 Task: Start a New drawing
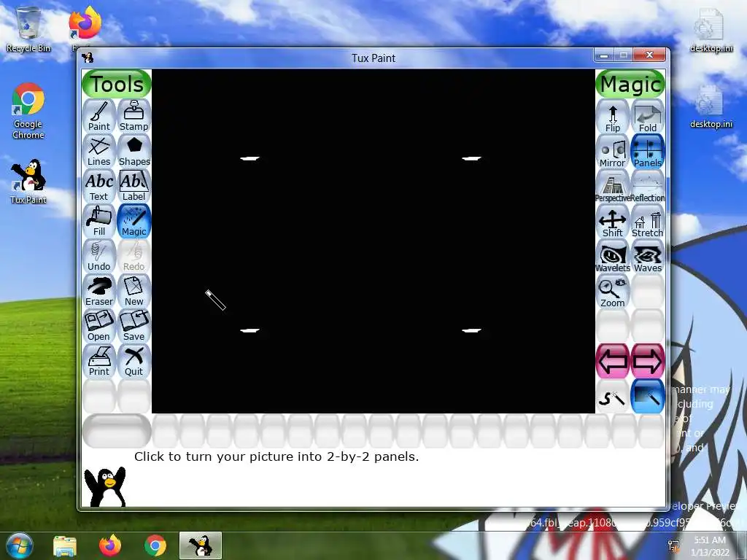click(x=134, y=291)
